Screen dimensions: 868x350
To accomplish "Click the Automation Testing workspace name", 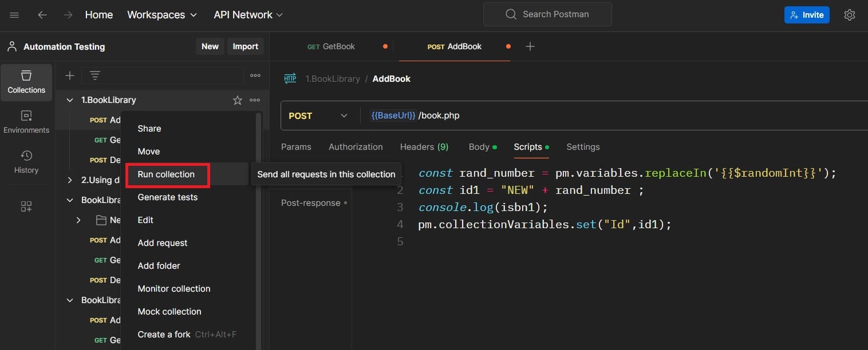I will pos(64,47).
